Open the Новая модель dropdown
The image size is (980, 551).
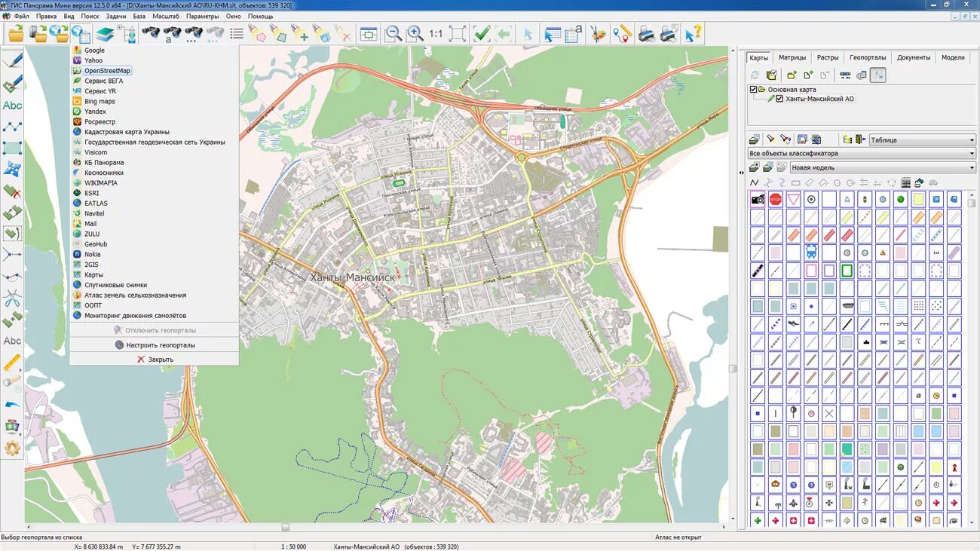pyautogui.click(x=883, y=167)
